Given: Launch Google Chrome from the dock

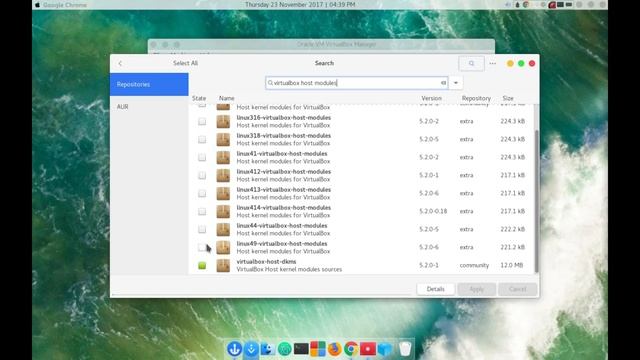Looking at the screenshot, I should (x=351, y=349).
